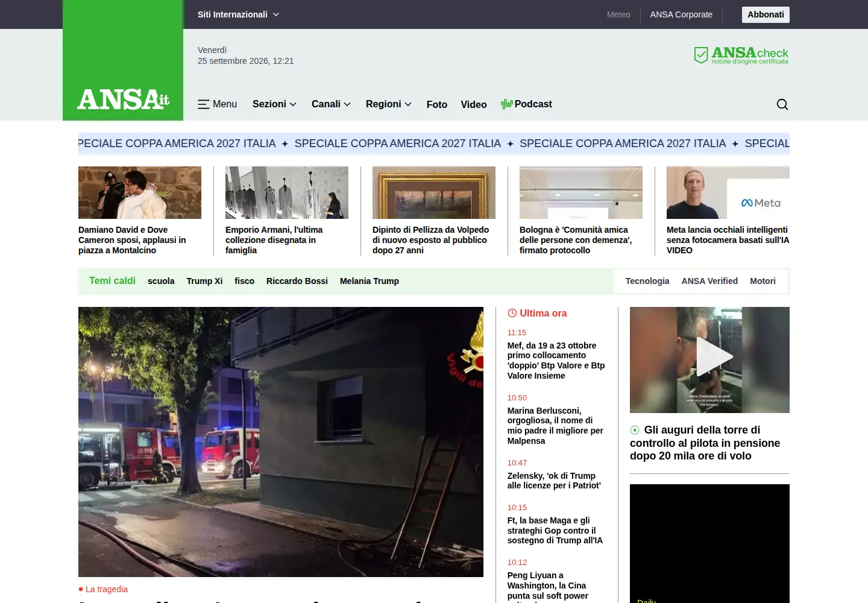Screen dimensions: 868x603
Task: Open the search magnifier icon
Action: (x=782, y=104)
